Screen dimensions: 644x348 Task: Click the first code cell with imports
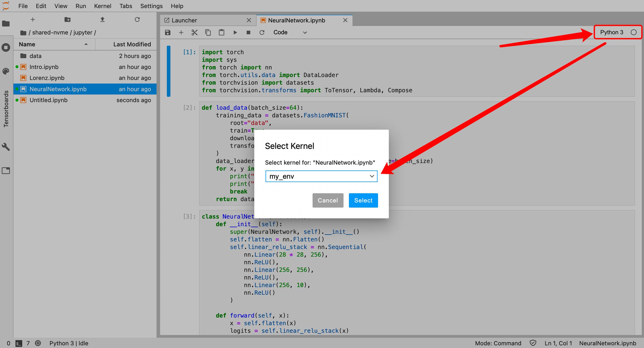coord(417,71)
